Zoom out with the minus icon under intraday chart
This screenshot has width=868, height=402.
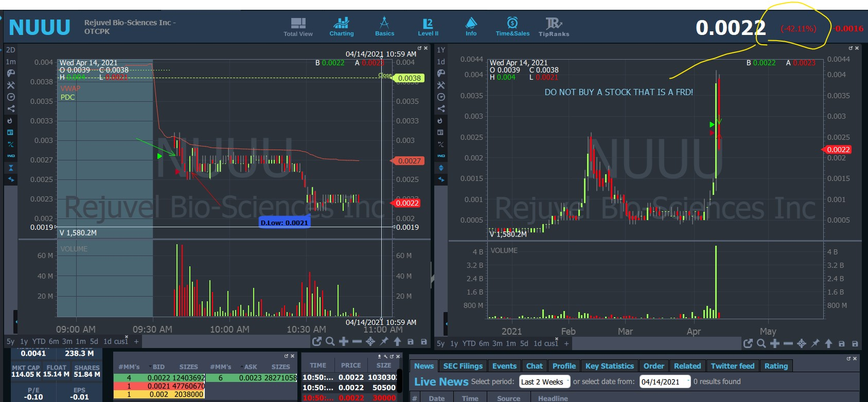point(357,341)
